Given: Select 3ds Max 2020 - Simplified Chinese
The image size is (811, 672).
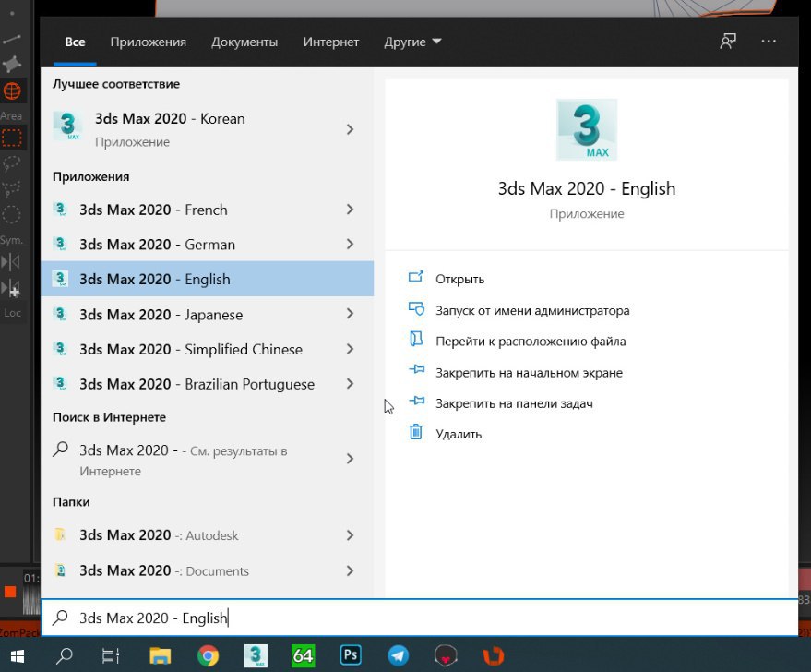Looking at the screenshot, I should (207, 349).
